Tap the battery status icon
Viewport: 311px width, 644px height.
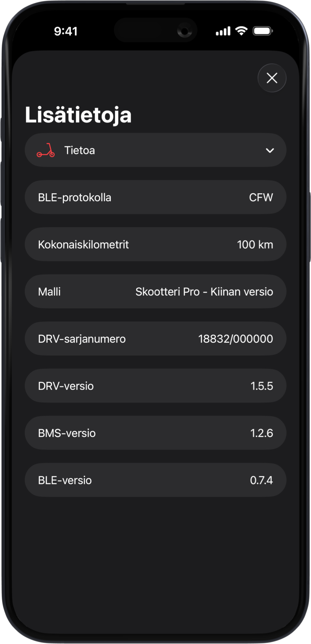[x=263, y=31]
